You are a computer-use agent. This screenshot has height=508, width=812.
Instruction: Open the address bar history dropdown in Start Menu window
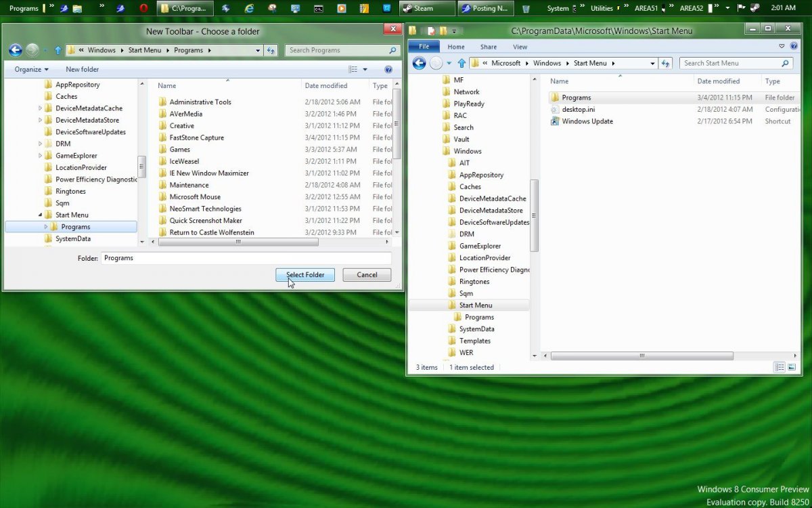653,63
